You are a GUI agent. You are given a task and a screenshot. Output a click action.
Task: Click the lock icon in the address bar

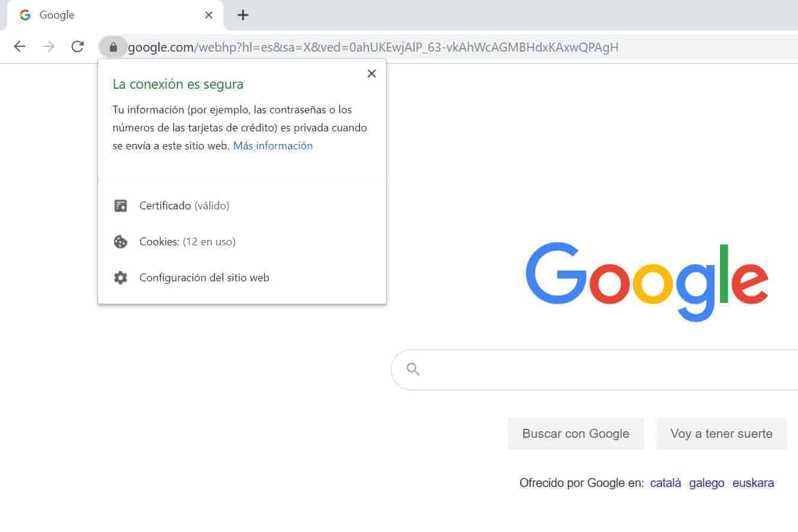pyautogui.click(x=113, y=47)
